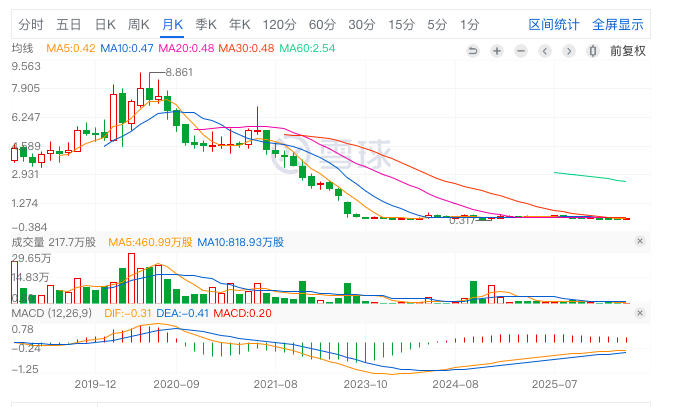Click the 9.563 price axis label
Screen dimensions: 678x407
pos(26,66)
